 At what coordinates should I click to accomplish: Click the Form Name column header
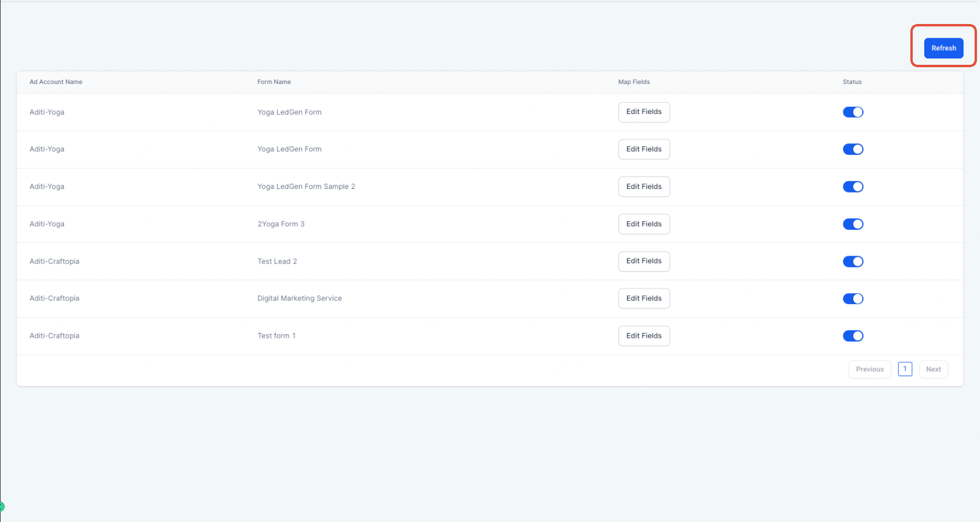tap(274, 82)
